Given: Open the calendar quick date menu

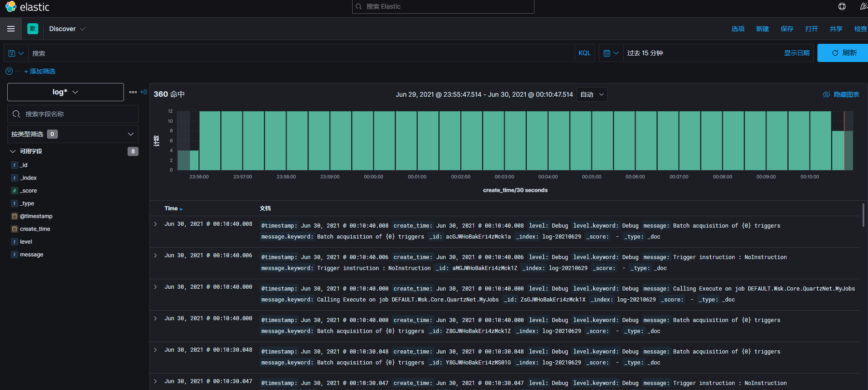Looking at the screenshot, I should coord(611,53).
